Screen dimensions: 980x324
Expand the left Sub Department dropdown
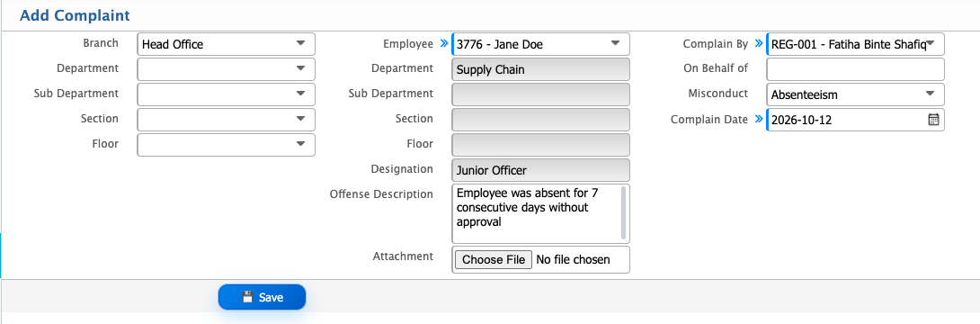point(227,94)
